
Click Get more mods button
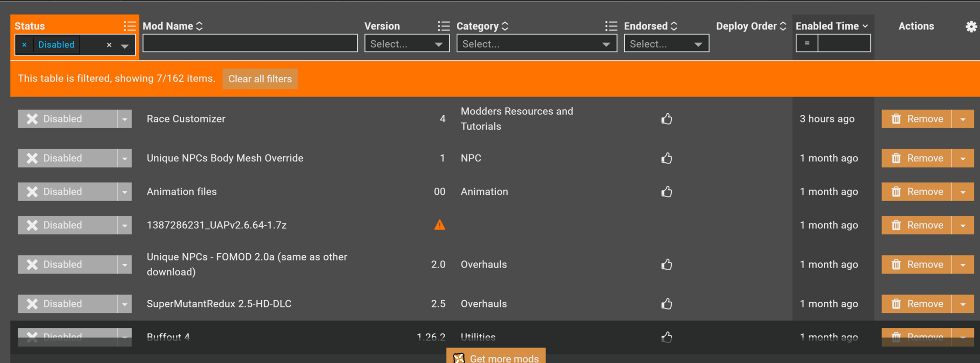coord(496,356)
